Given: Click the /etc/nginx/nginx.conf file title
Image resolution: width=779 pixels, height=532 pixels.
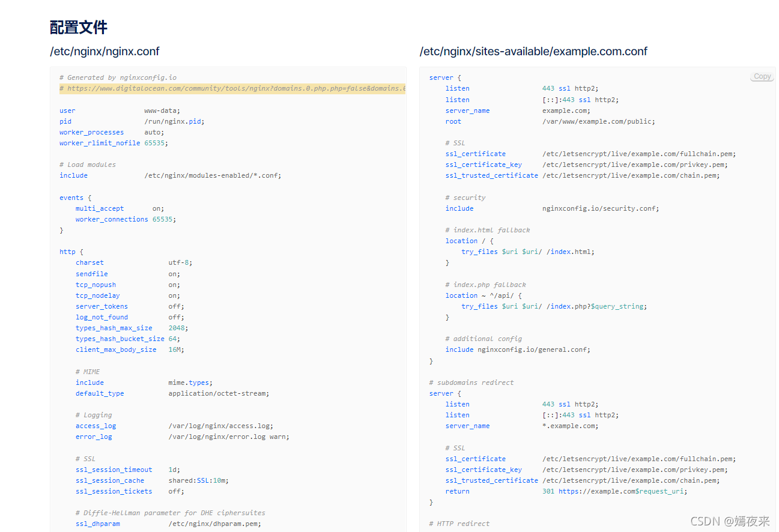Looking at the screenshot, I should click(105, 52).
